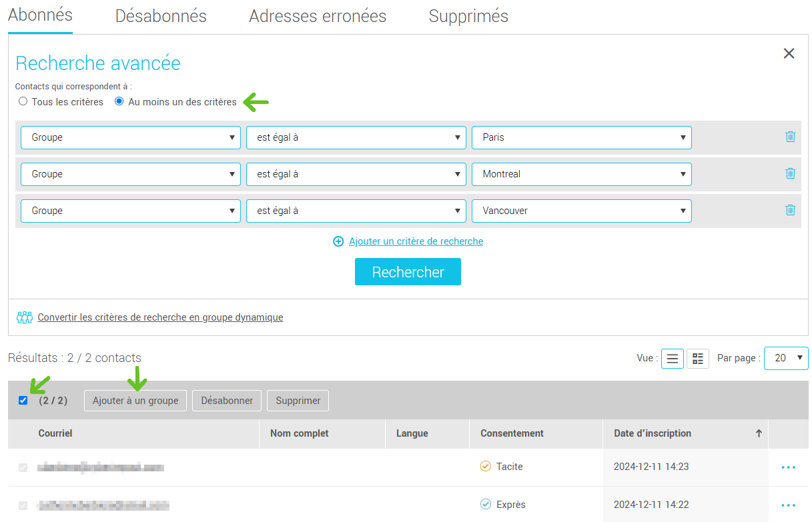Select 'Au moins un des critères' option
The width and height of the screenshot is (812, 522).
tap(119, 101)
